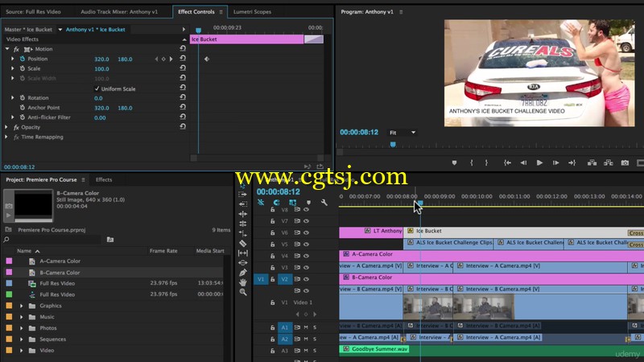This screenshot has width=644, height=362.
Task: Mute audio track A1
Action: point(306,327)
